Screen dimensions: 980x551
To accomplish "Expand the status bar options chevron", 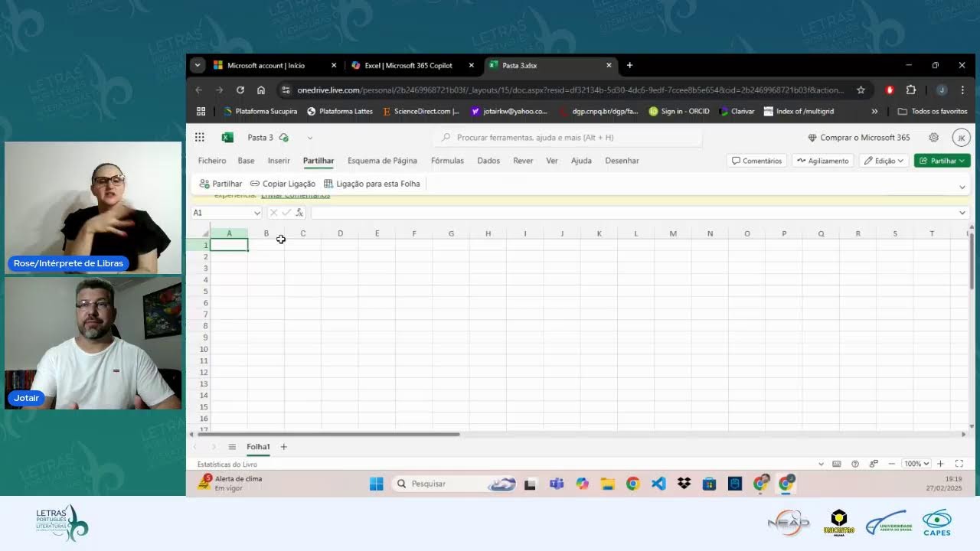I will point(821,464).
